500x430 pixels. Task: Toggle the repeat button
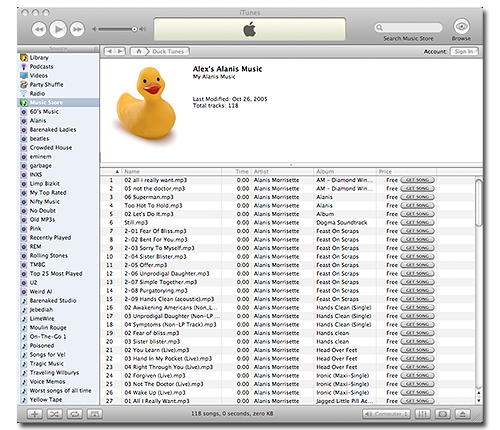point(75,414)
